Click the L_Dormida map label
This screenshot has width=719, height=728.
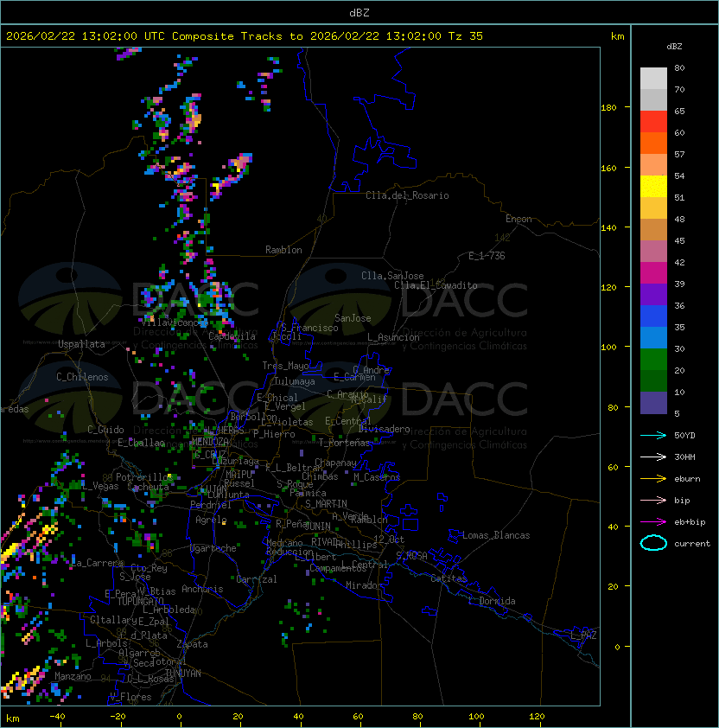(x=492, y=601)
